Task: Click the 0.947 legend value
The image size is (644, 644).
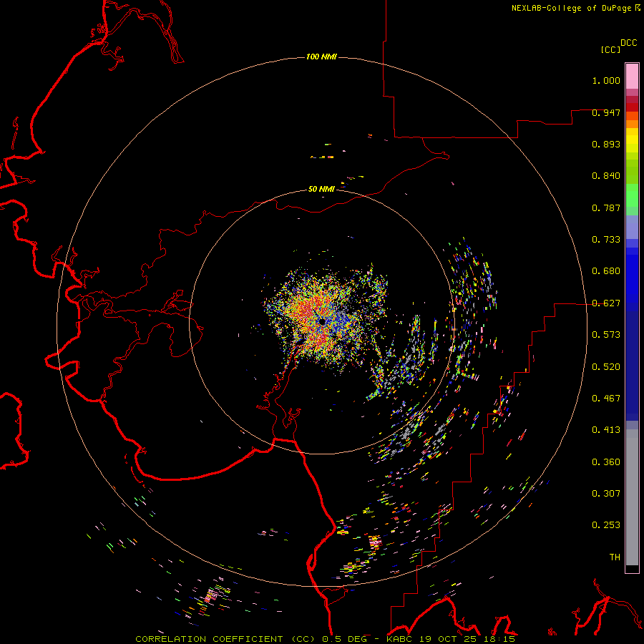Action: point(606,112)
